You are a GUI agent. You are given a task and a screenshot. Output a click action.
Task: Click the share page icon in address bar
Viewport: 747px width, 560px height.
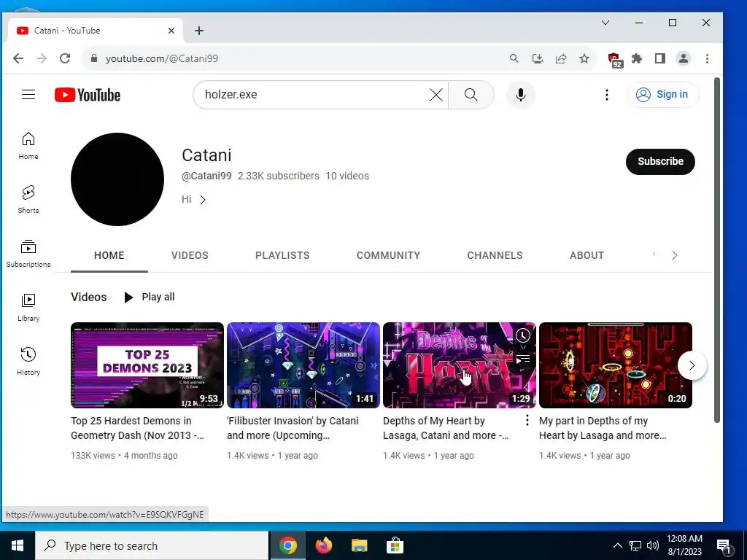tap(561, 58)
